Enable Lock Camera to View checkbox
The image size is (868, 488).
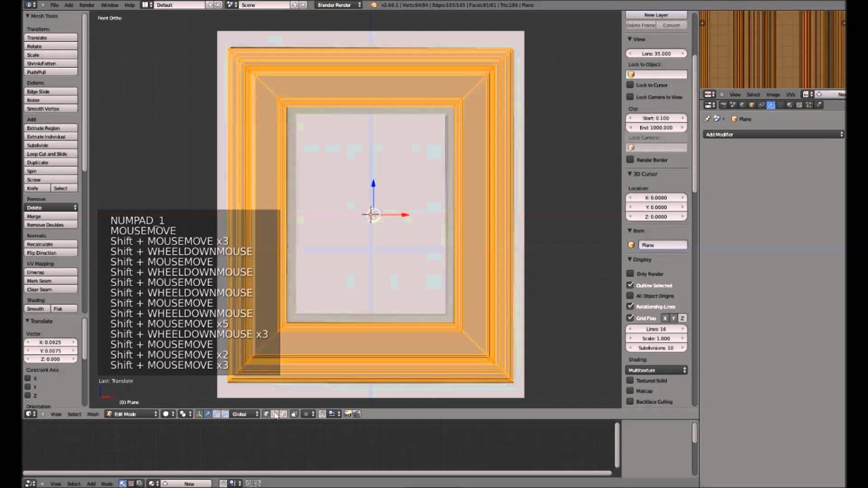630,97
